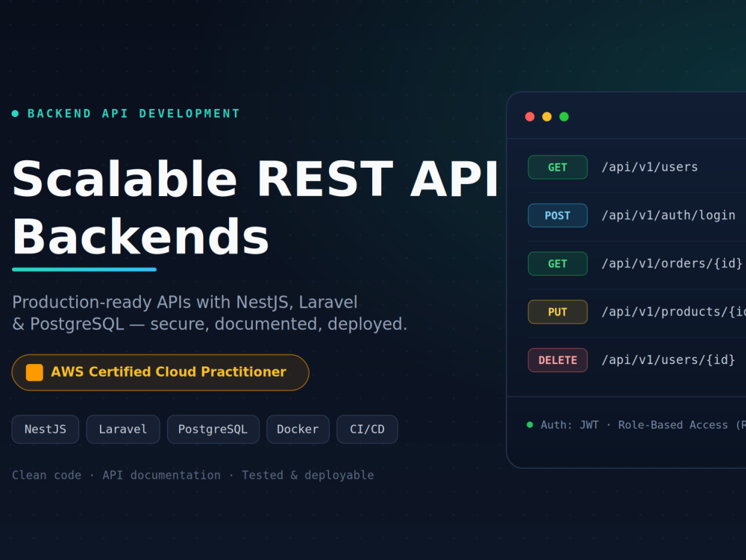The height and width of the screenshot is (560, 746).
Task: Click the NestJS tag
Action: 46,430
